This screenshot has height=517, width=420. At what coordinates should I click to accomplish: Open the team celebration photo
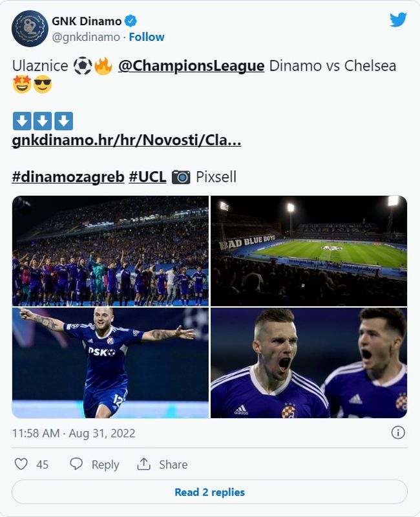110,251
